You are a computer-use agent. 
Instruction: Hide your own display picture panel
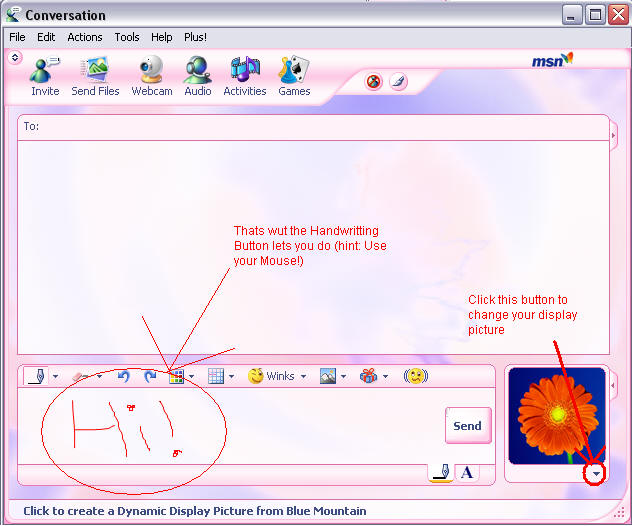(x=613, y=386)
